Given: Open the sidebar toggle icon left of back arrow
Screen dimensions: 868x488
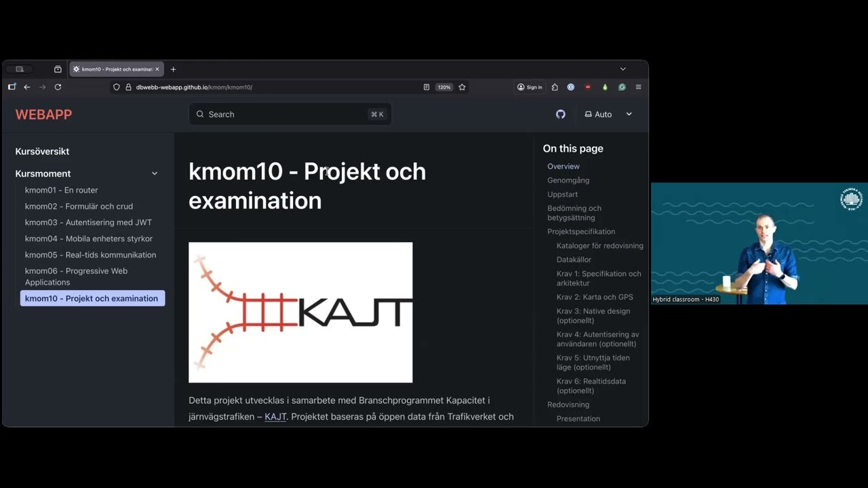Looking at the screenshot, I should (12, 87).
